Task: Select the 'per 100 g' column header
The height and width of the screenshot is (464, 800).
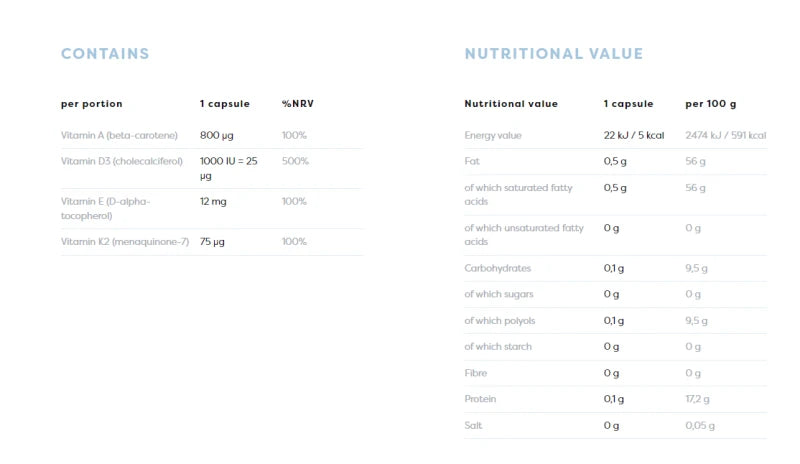Action: pos(711,104)
